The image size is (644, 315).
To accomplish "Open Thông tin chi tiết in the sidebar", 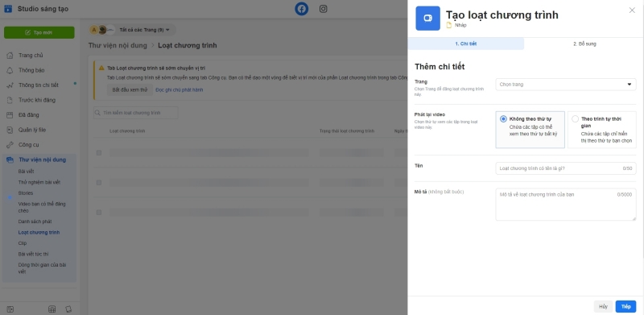I will click(39, 85).
